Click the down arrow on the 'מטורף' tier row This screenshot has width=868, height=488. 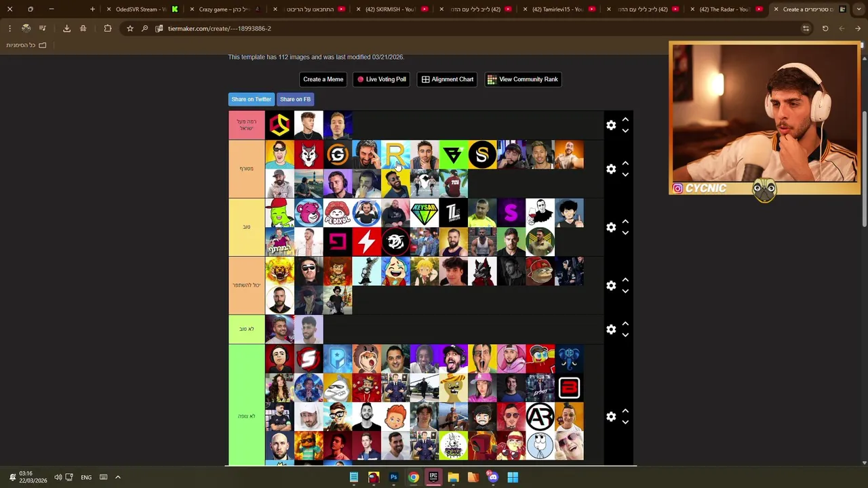pos(625,174)
